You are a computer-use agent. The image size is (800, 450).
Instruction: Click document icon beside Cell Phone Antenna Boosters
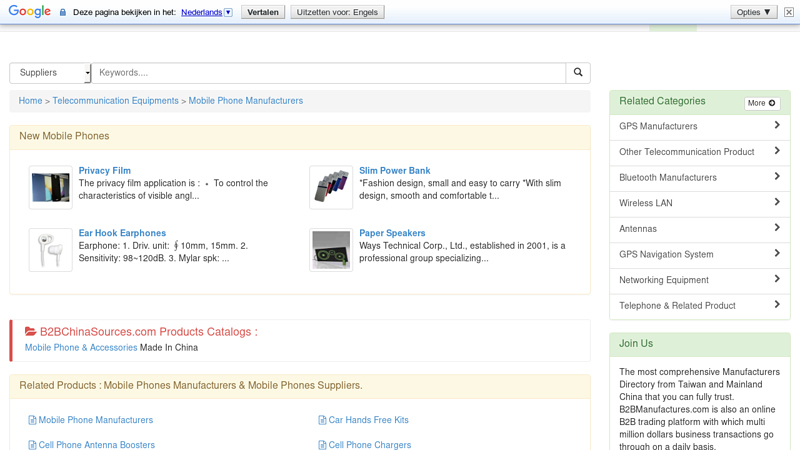pyautogui.click(x=32, y=445)
